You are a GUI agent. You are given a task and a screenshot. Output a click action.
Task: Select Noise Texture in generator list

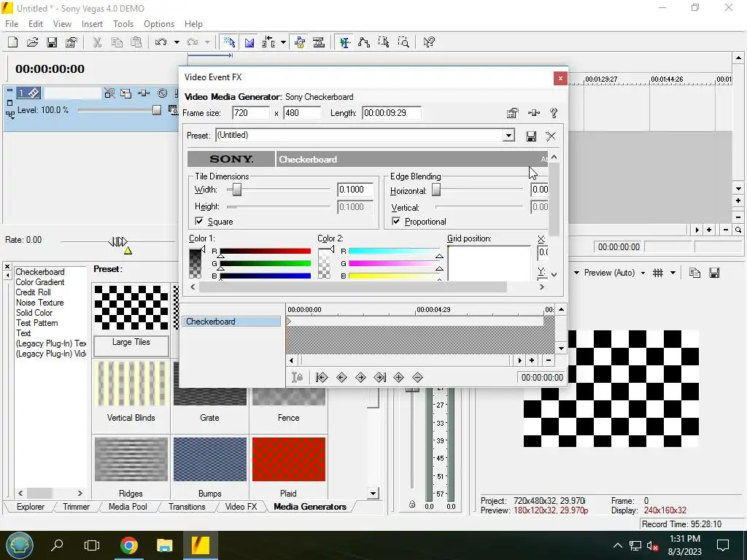click(40, 303)
